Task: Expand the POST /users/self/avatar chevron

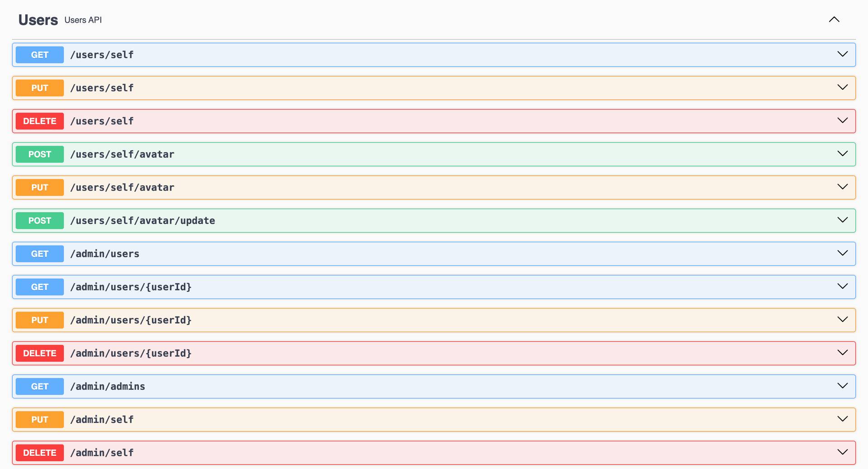Action: coord(842,154)
